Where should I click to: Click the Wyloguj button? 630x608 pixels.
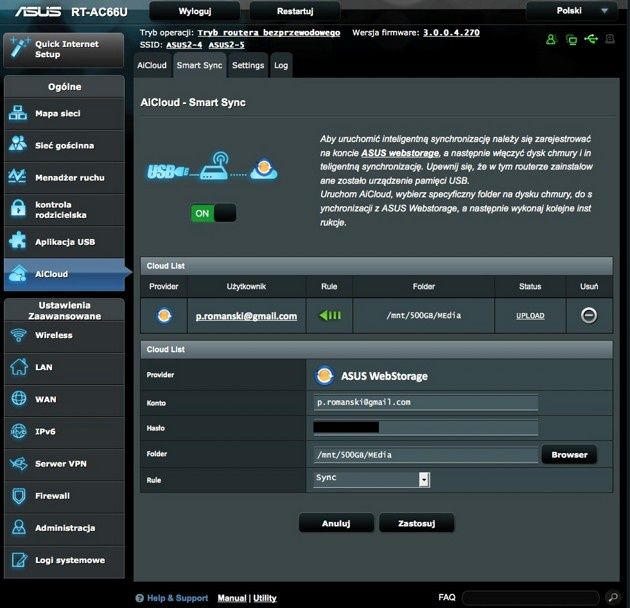click(x=195, y=11)
